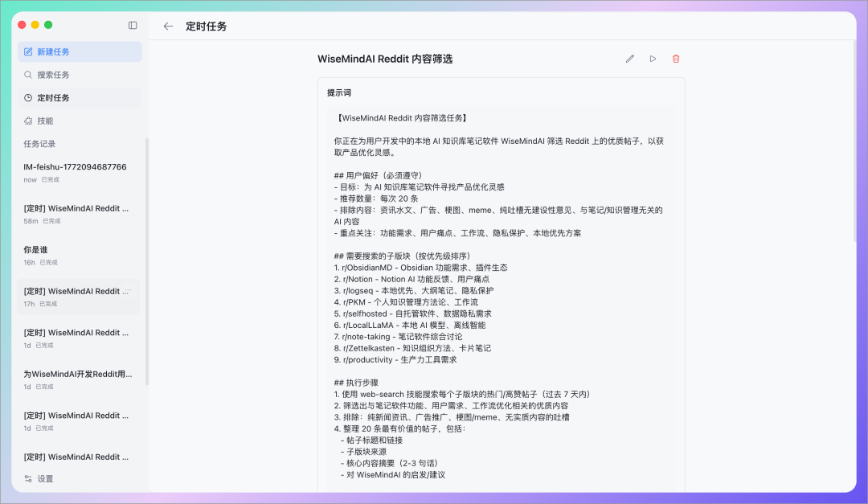Edit task with the pencil icon

point(630,59)
